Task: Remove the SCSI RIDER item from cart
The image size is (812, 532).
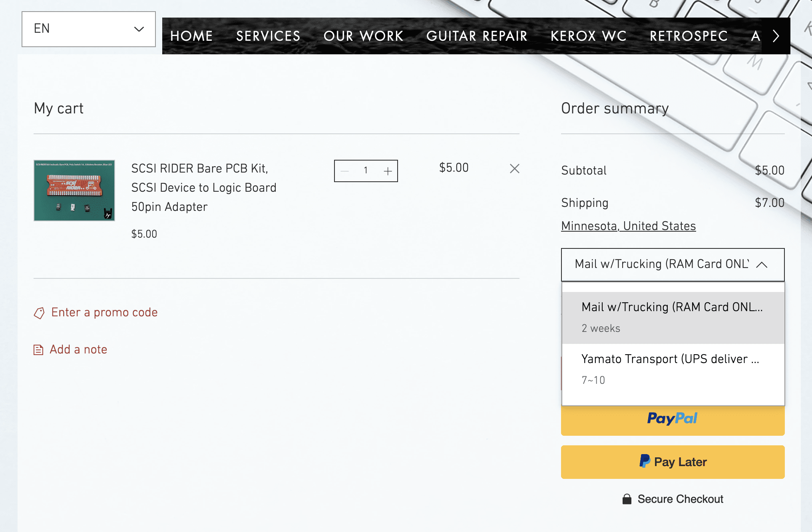Action: (x=515, y=169)
